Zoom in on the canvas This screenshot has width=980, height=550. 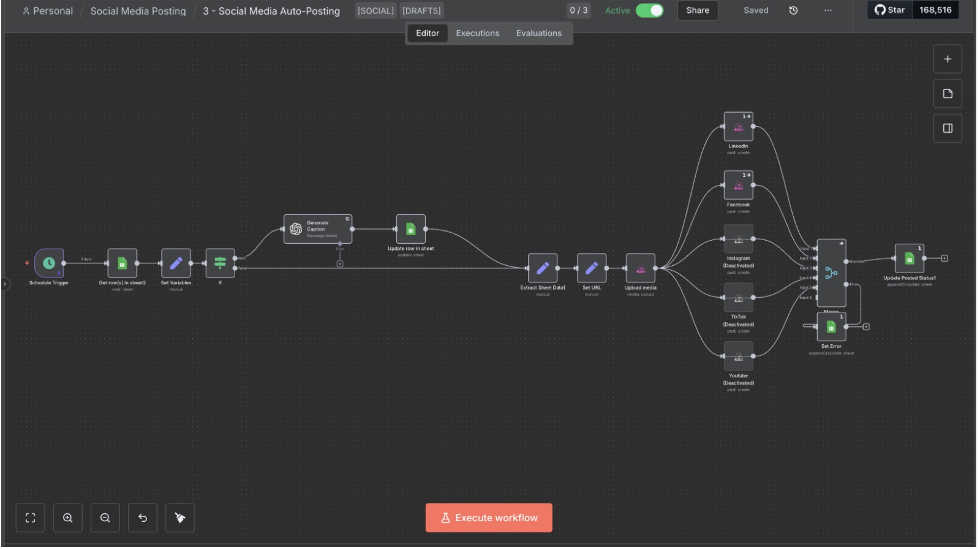tap(68, 518)
